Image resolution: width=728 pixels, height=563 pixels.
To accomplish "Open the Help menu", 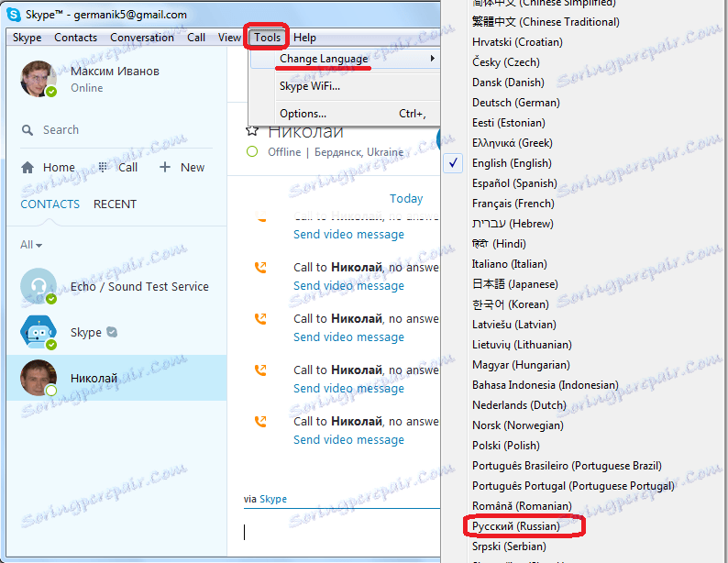I will click(x=304, y=38).
